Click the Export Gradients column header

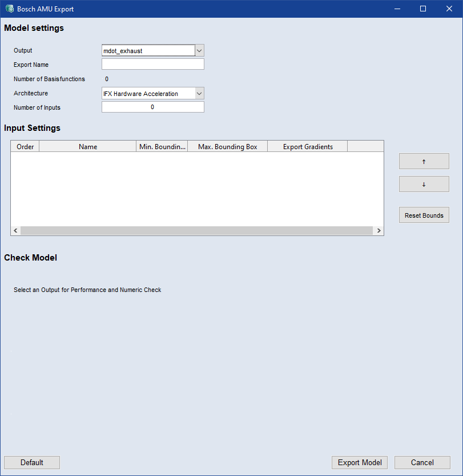point(307,147)
